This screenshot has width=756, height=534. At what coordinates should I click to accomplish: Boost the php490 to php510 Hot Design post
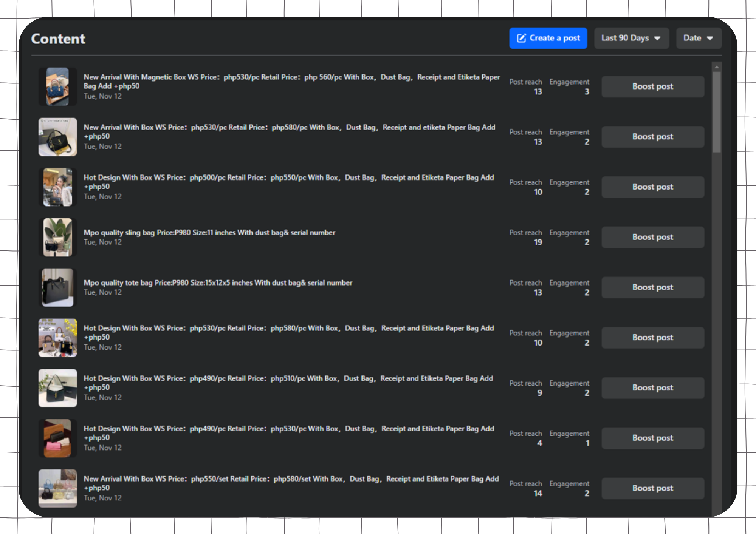(x=652, y=388)
